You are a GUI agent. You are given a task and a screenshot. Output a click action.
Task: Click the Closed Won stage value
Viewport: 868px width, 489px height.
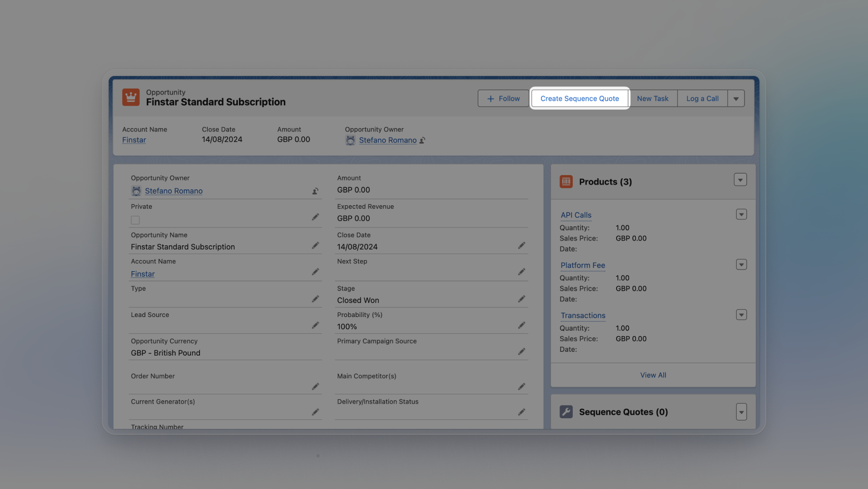(x=358, y=300)
